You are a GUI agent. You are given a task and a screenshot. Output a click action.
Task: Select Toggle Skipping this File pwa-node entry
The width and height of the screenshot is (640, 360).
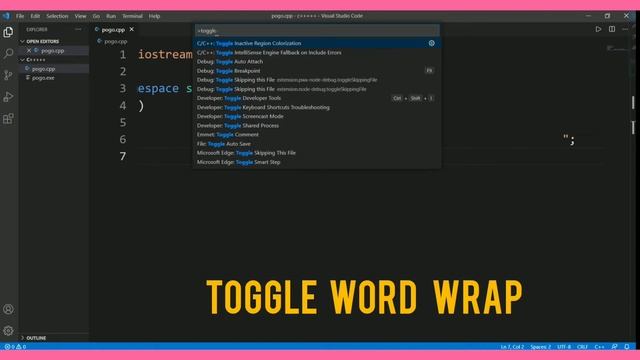[317, 80]
